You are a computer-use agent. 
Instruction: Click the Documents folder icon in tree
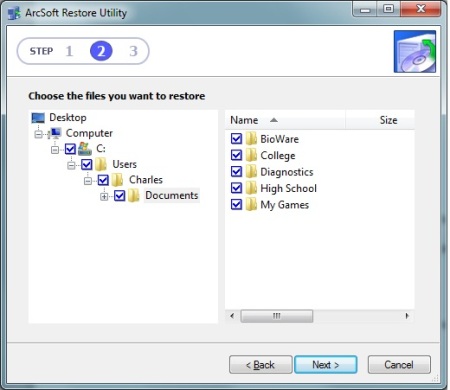133,196
